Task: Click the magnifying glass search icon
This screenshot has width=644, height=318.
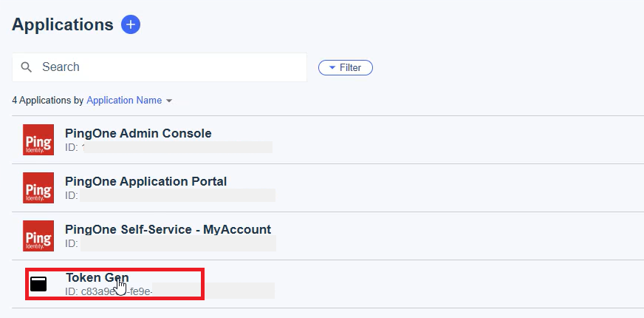Action: (27, 67)
